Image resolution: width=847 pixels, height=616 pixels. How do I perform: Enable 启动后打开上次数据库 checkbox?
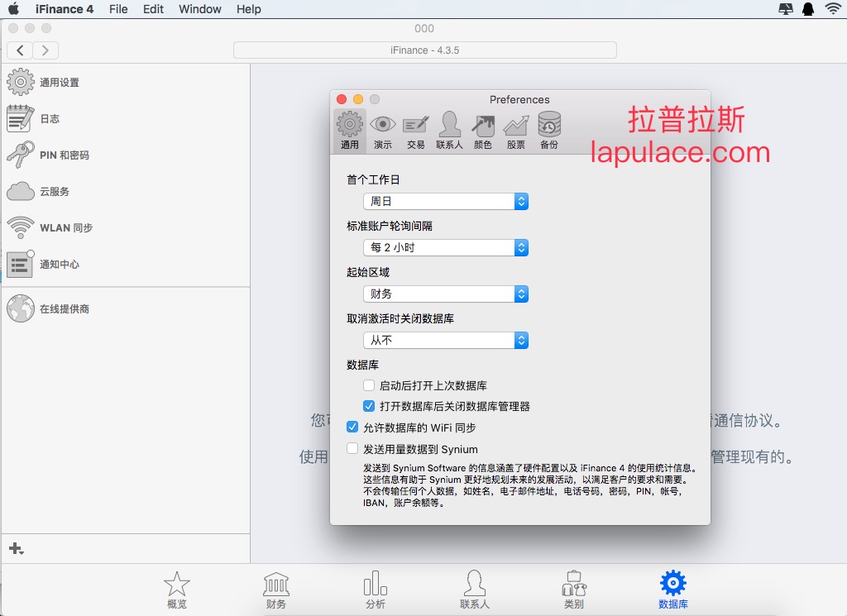click(x=369, y=385)
